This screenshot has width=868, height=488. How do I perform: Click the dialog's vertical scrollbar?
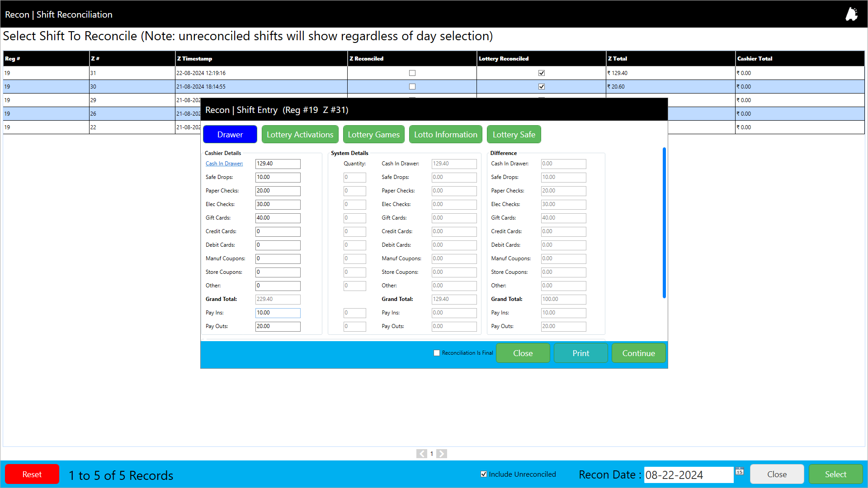coord(664,223)
